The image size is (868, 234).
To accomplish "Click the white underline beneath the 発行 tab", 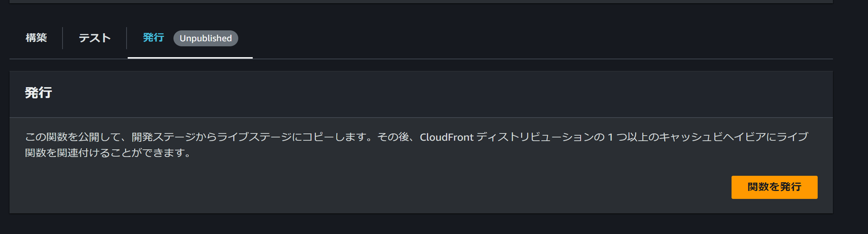I will point(190,58).
